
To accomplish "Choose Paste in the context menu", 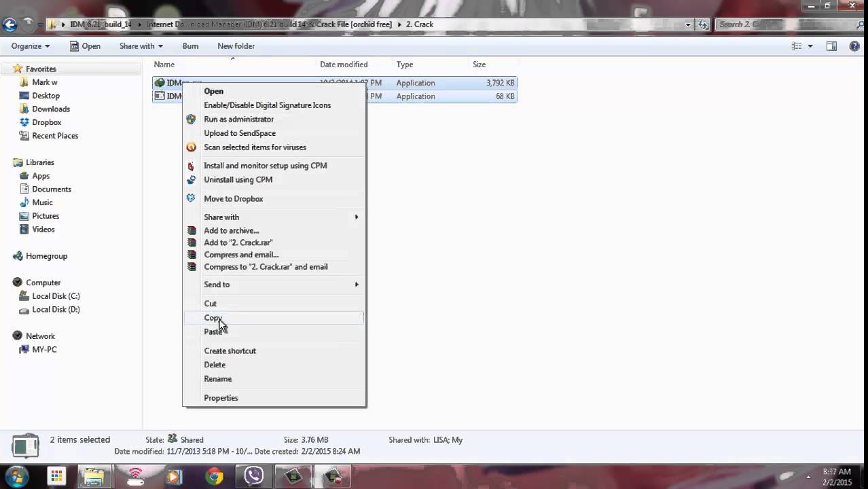I will [x=274, y=332].
